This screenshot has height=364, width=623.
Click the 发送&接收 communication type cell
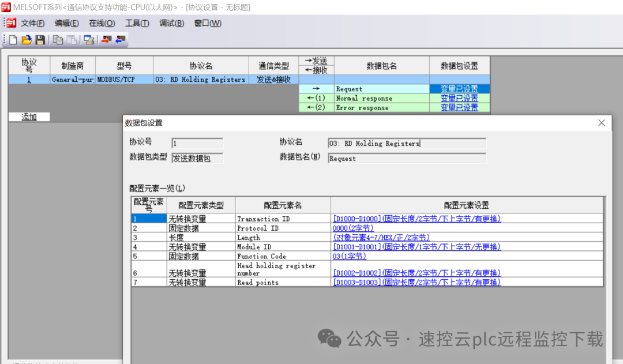pyautogui.click(x=274, y=80)
